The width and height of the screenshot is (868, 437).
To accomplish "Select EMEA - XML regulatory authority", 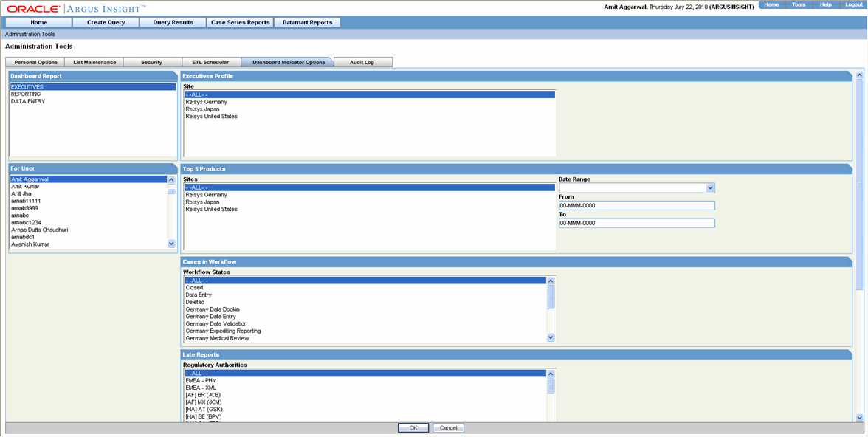I will 365,388.
